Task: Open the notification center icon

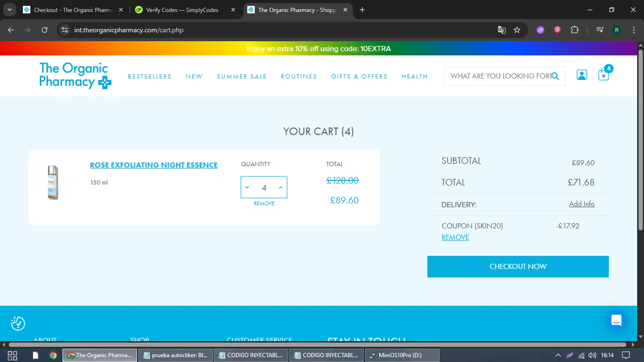Action: pyautogui.click(x=626, y=355)
